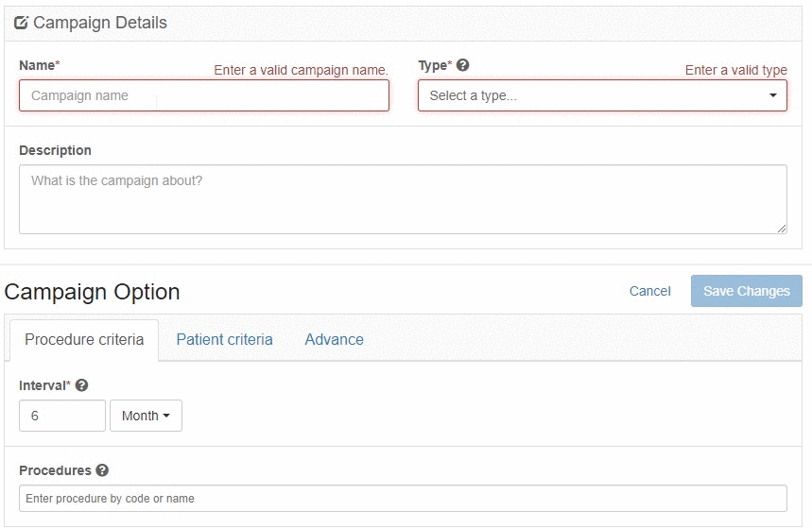Open the Patient criteria tab
Image resolution: width=812 pixels, height=528 pixels.
pos(224,340)
